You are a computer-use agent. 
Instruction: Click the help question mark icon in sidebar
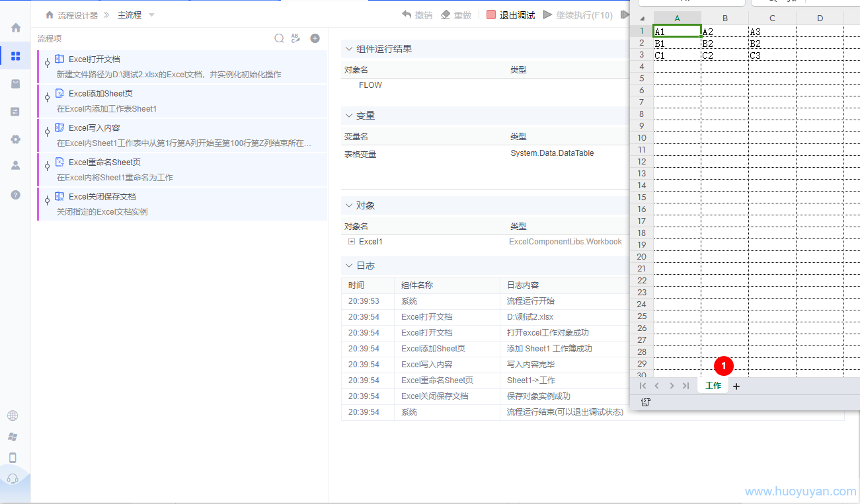click(x=15, y=195)
